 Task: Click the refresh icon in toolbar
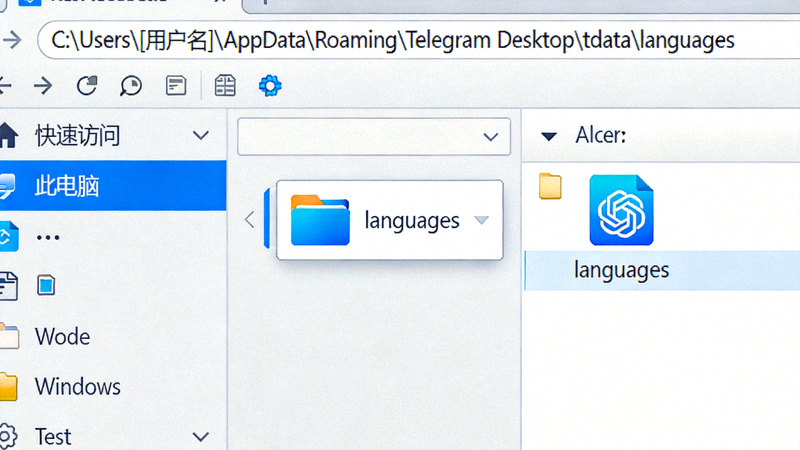click(87, 86)
